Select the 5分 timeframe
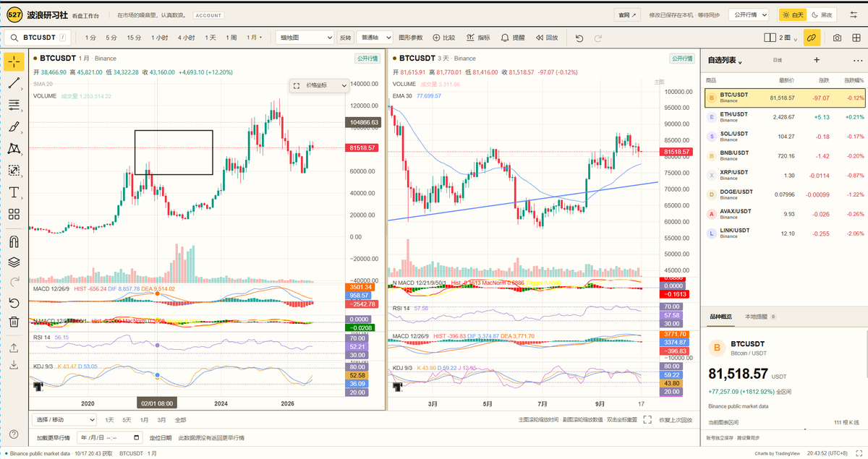Image resolution: width=868 pixels, height=459 pixels. (111, 38)
